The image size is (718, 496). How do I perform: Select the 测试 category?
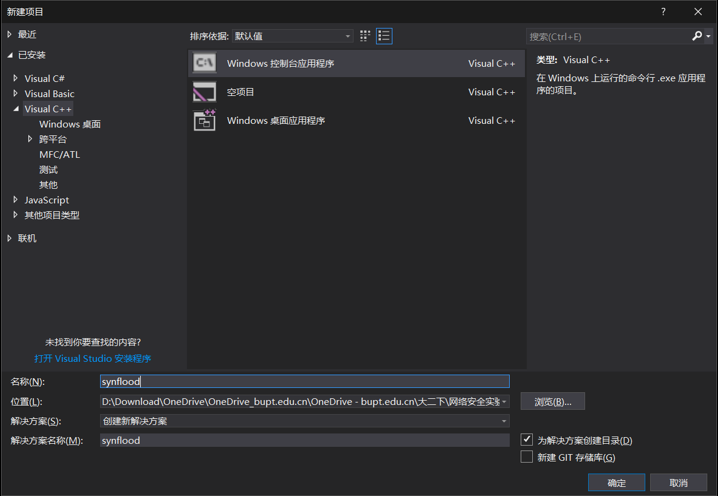(48, 169)
